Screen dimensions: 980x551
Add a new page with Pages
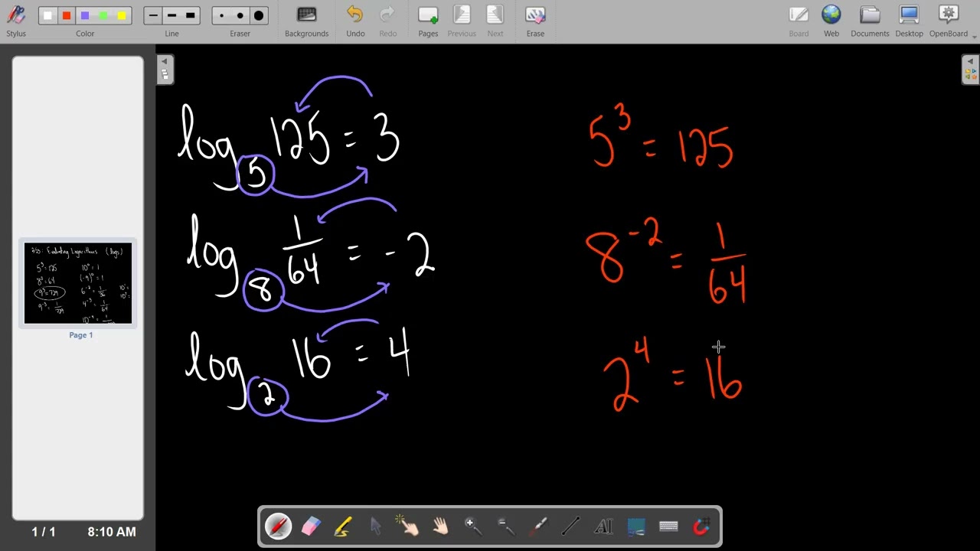[x=428, y=21]
